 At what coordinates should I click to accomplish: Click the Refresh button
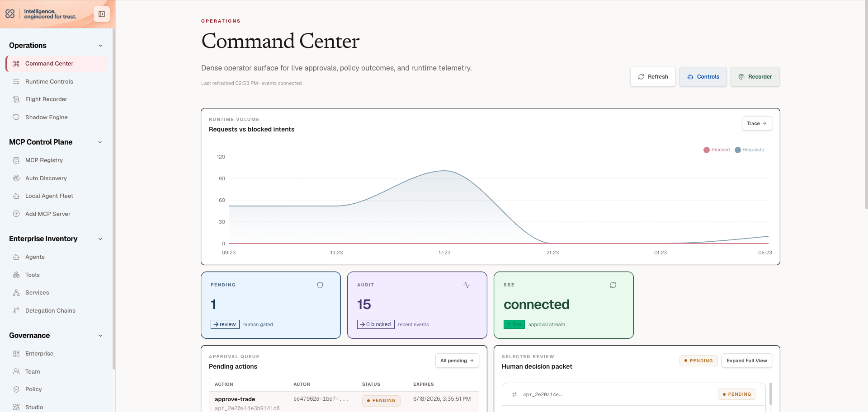[x=653, y=77]
